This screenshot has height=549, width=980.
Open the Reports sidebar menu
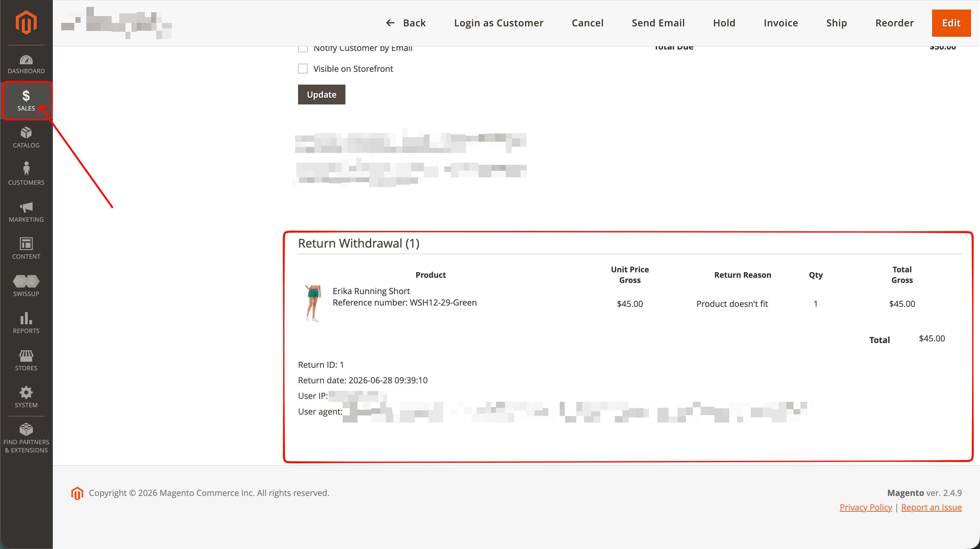26,323
